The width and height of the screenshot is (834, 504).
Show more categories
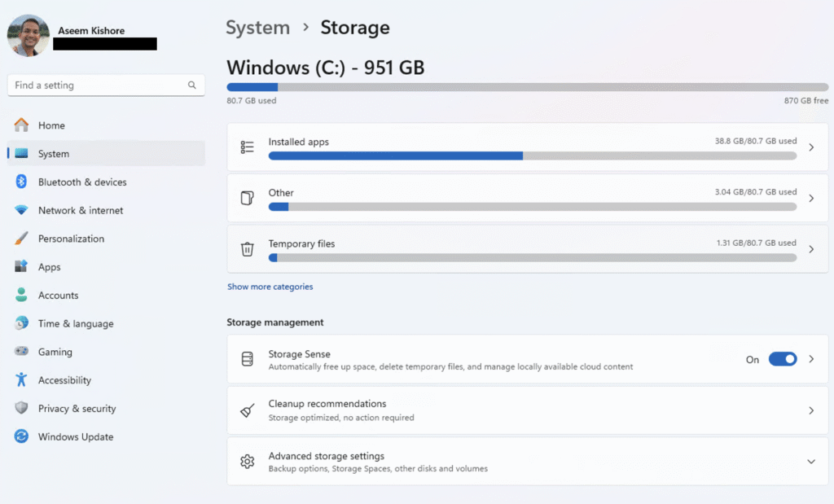[x=270, y=287]
